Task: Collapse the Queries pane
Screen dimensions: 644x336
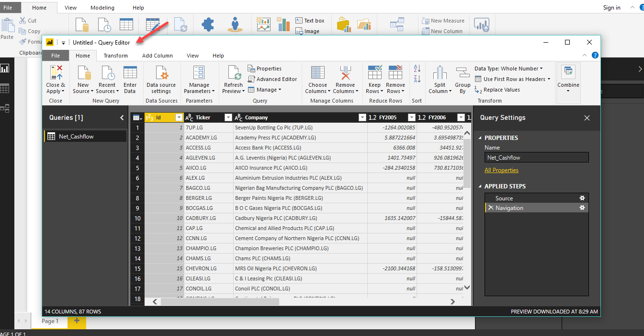Action: click(x=121, y=117)
